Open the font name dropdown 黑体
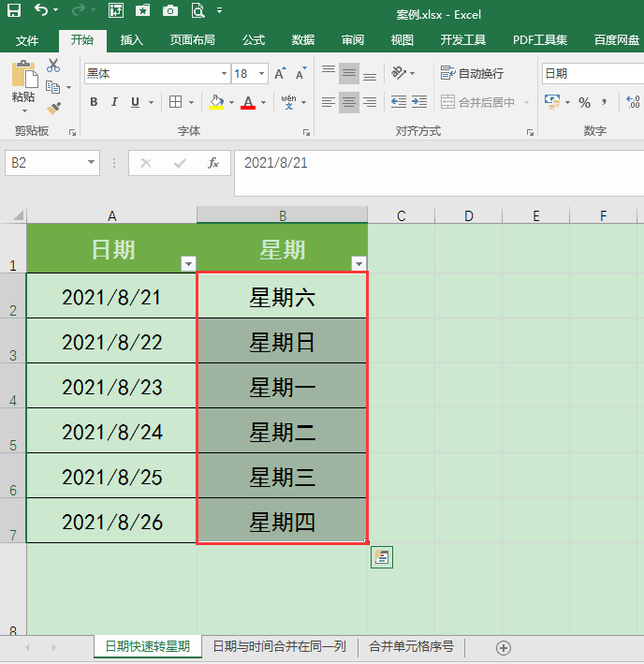 224,73
